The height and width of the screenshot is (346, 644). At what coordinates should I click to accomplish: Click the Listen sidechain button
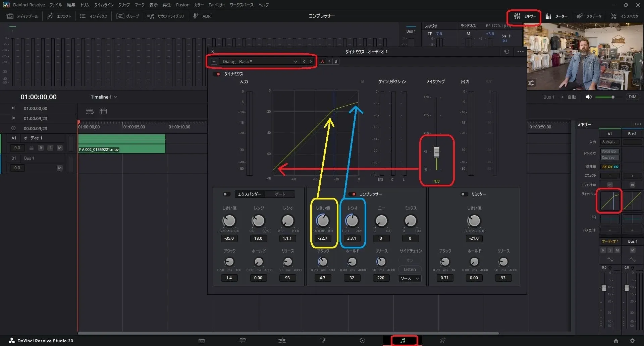(x=410, y=269)
